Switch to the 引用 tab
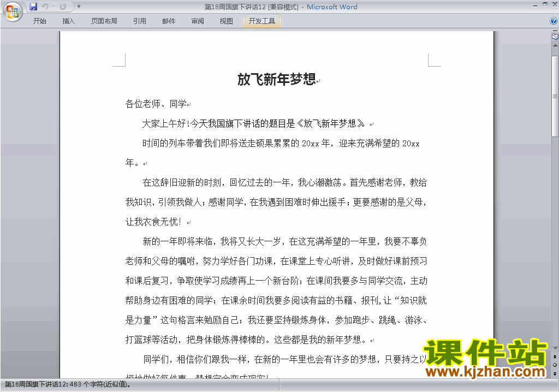This screenshot has width=559, height=392. pos(140,21)
